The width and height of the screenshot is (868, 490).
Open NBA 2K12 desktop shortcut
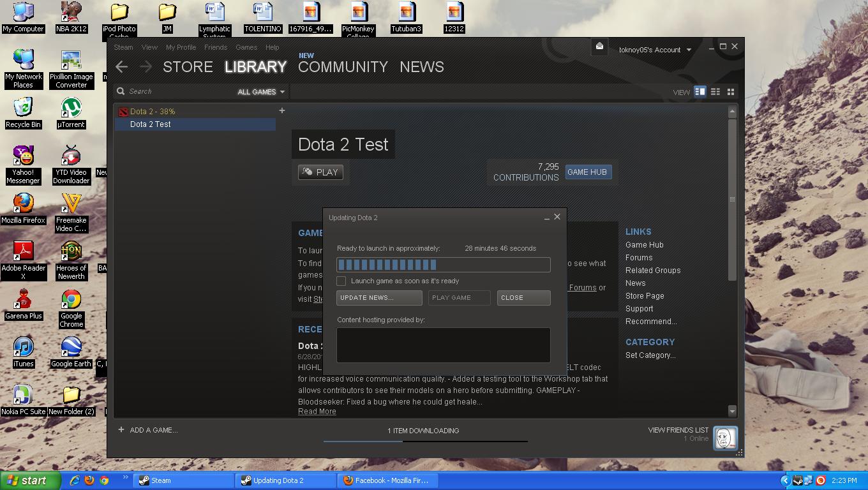[71, 17]
